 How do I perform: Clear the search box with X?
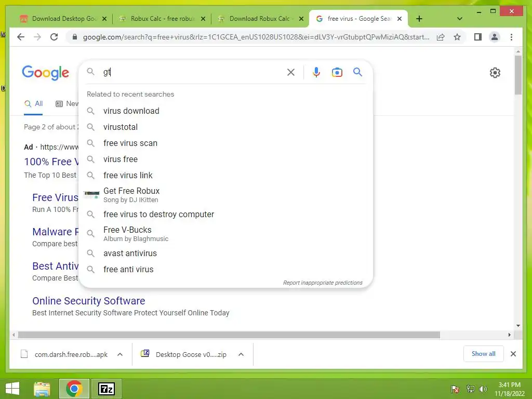[291, 72]
